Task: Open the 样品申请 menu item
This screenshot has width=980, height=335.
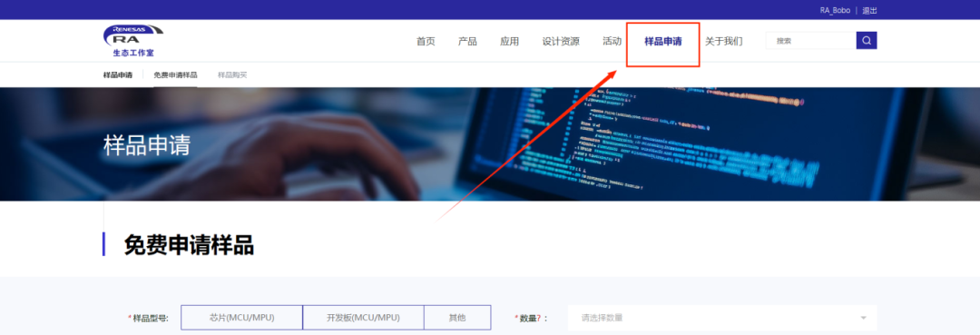Action: (x=663, y=41)
